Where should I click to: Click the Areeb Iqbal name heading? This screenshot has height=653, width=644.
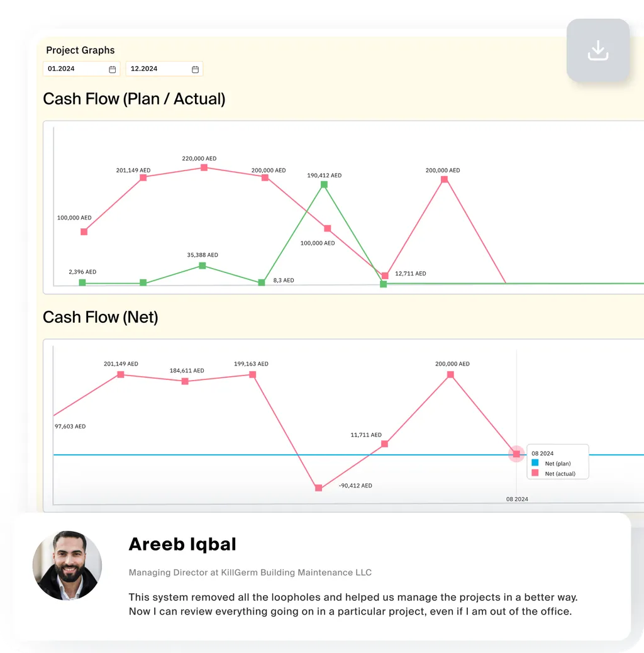pyautogui.click(x=182, y=544)
